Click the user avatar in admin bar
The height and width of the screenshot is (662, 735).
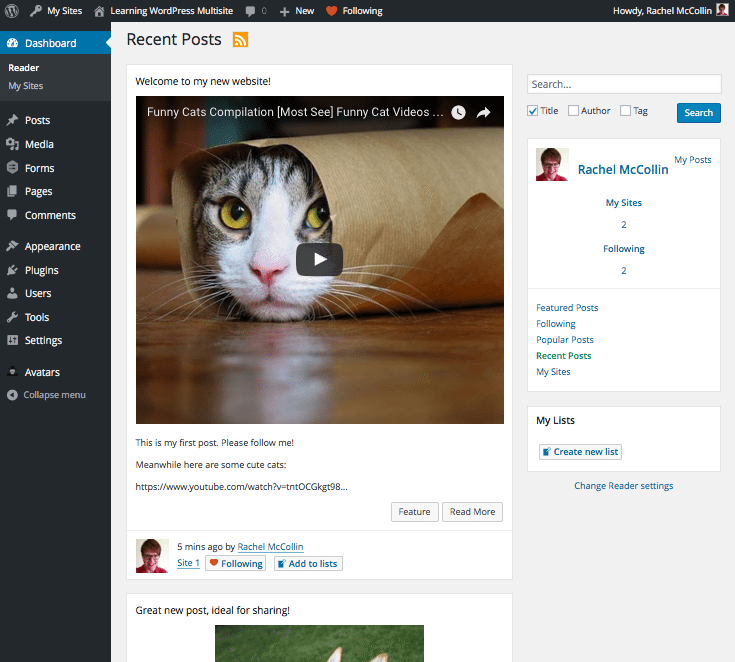[x=722, y=10]
